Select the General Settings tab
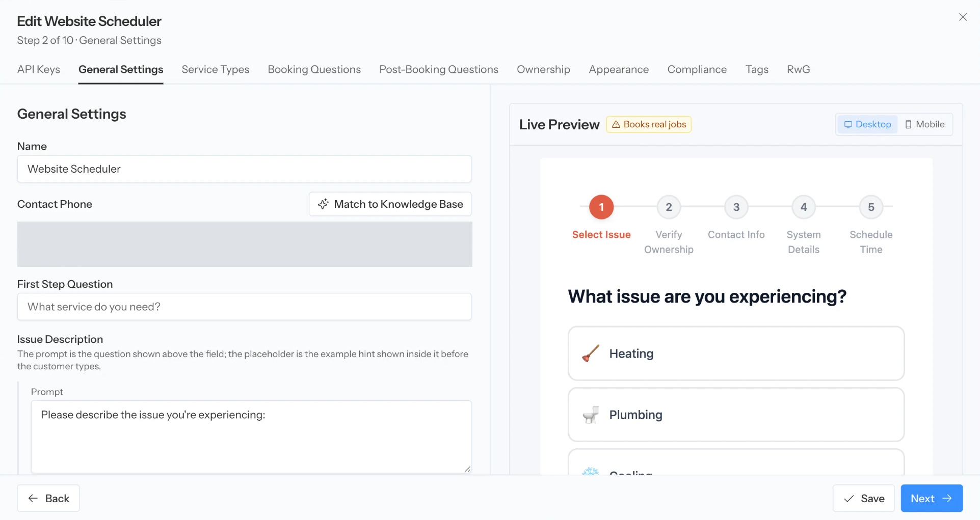Screen dimensions: 980x520 121,69
